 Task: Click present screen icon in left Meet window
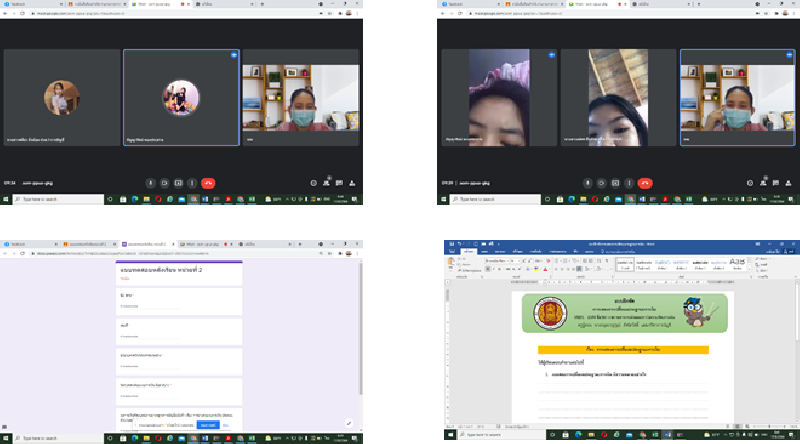[178, 183]
